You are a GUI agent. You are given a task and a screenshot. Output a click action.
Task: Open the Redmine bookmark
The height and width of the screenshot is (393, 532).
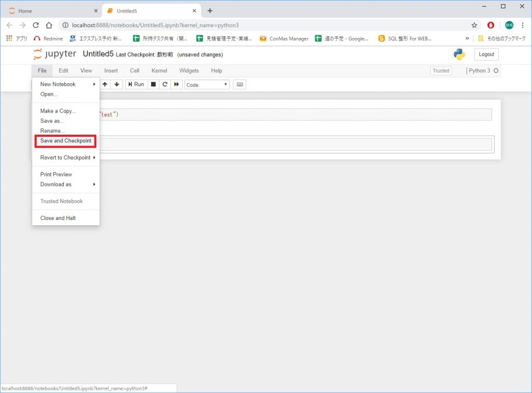click(x=48, y=38)
